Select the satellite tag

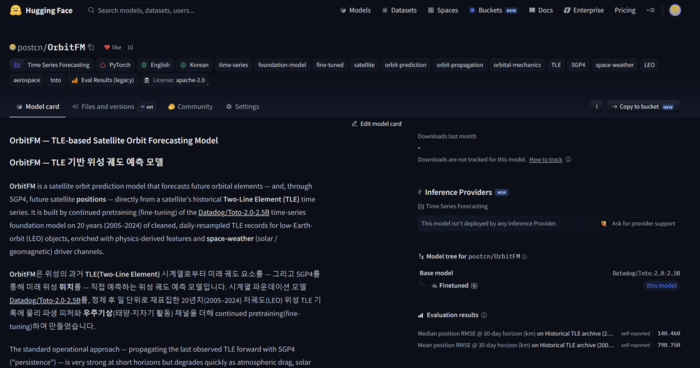coord(364,65)
